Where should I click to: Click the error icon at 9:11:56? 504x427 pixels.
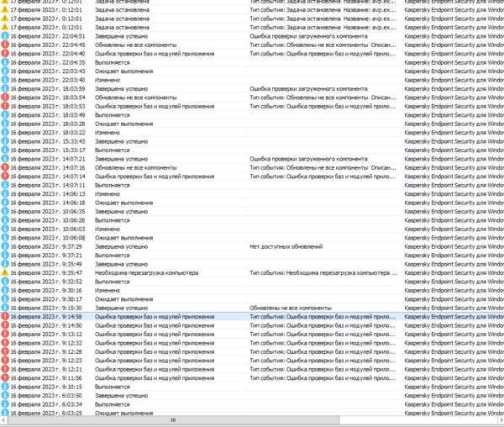[x=5, y=377]
